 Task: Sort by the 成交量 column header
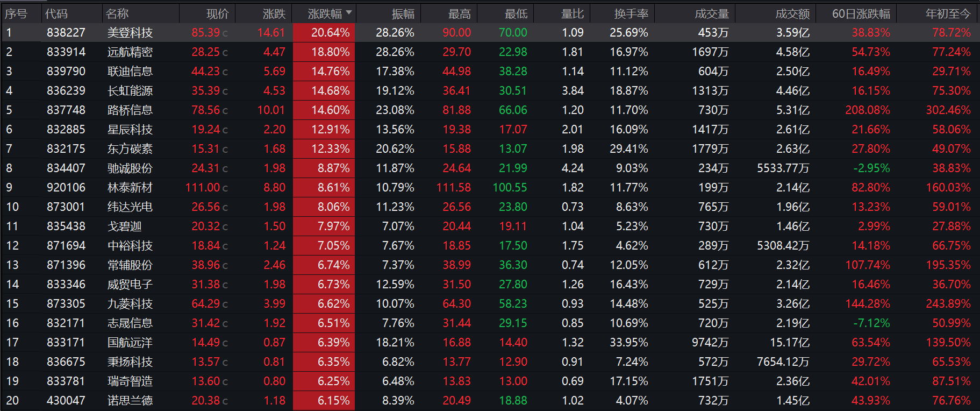(712, 14)
